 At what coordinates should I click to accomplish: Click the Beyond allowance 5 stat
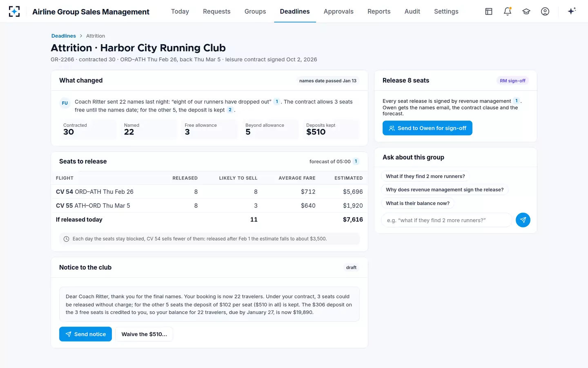[x=270, y=129]
